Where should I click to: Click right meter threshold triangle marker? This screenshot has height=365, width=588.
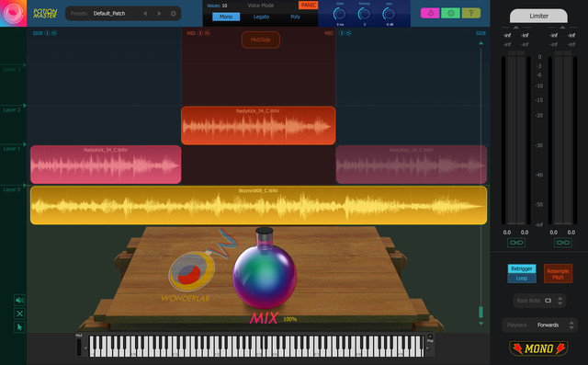(562, 28)
